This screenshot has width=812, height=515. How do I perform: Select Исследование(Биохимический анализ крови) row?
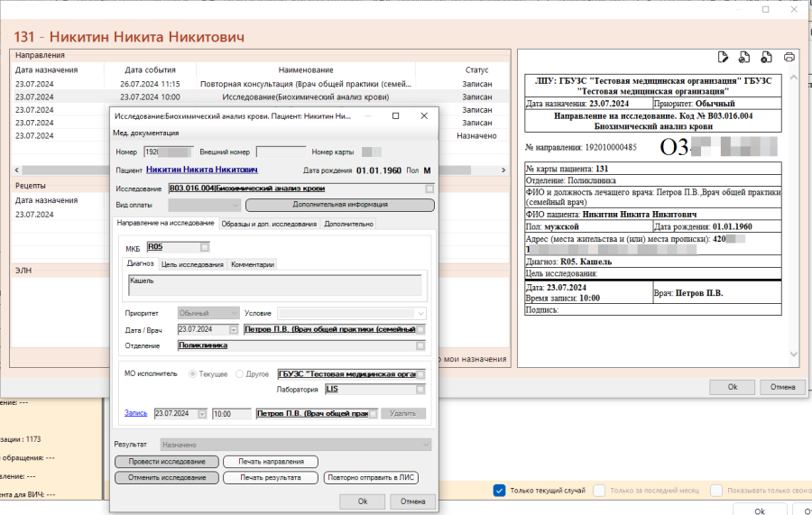tap(260, 97)
